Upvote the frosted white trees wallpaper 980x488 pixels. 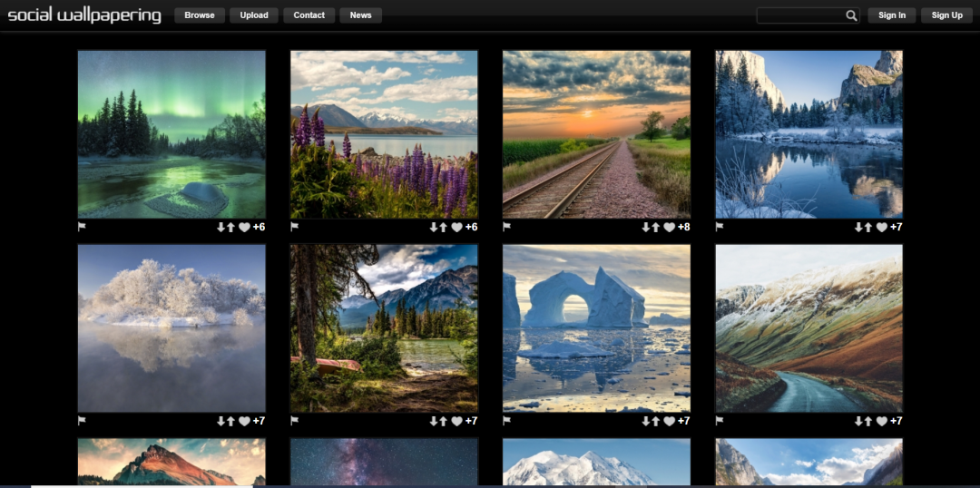230,421
